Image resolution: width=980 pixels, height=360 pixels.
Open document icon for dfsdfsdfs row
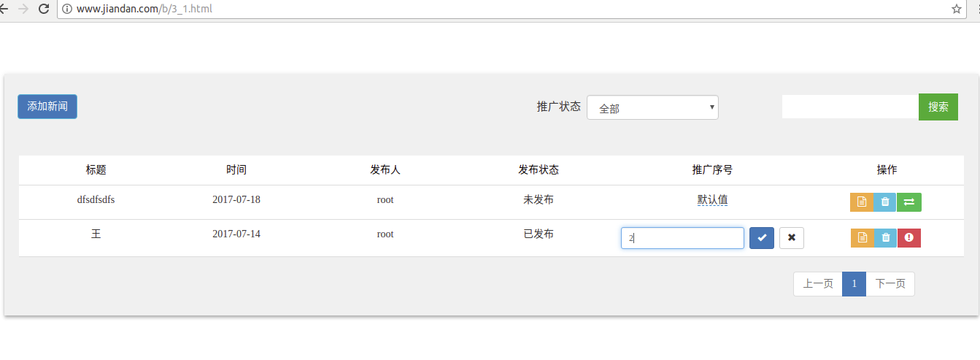862,202
